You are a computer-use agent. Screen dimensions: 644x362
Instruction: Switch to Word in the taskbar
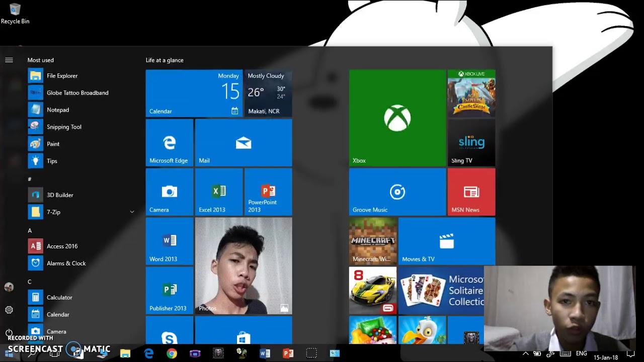click(x=265, y=353)
